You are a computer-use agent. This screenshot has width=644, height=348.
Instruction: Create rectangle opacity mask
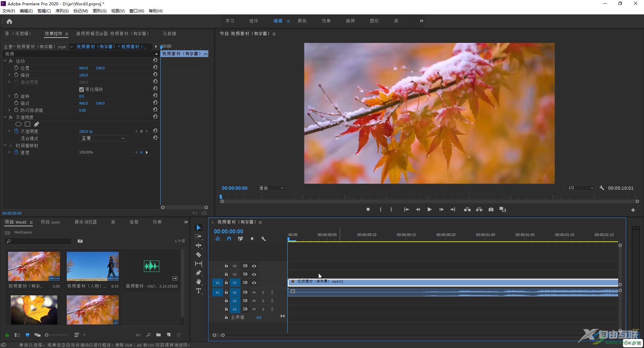tap(28, 124)
